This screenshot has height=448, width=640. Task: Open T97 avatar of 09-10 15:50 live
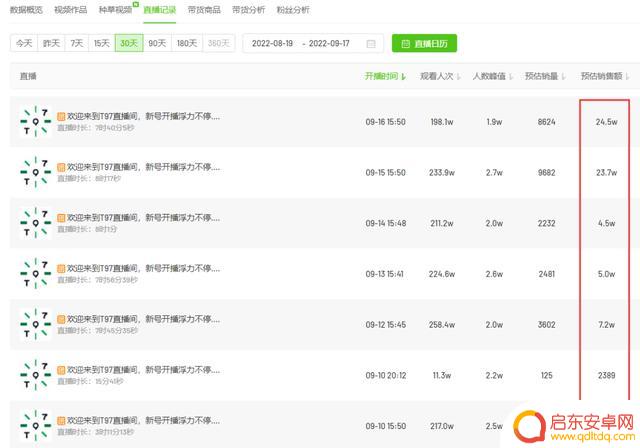tap(36, 426)
